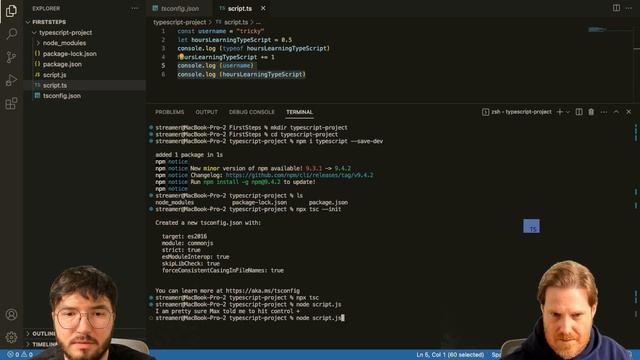Open tsconfig.json in explorer

(85, 96)
